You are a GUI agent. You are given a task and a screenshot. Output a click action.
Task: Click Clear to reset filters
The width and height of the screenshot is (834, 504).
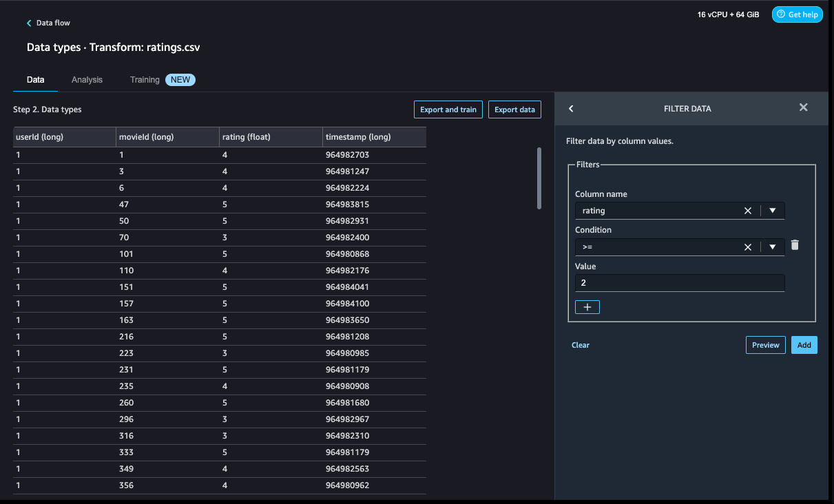[581, 345]
